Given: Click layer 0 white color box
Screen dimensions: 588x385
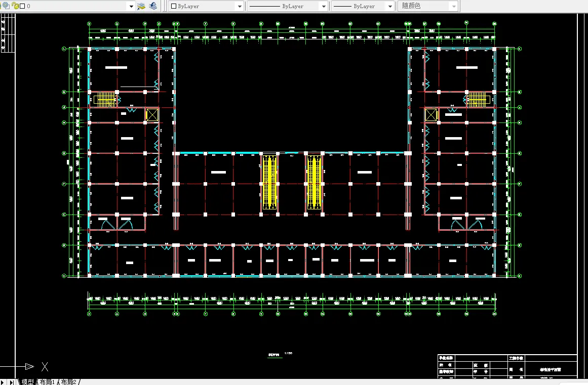Looking at the screenshot, I should coord(22,6).
